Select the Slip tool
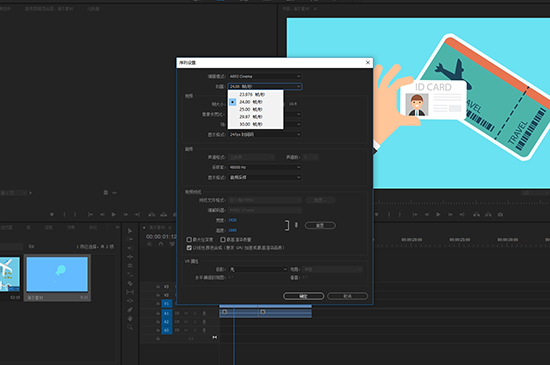This screenshot has width=550, height=365. click(130, 292)
